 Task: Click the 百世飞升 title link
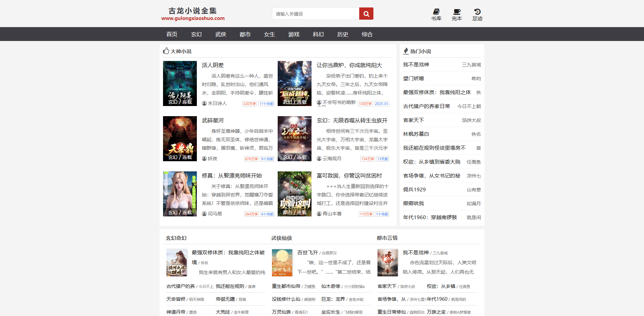point(307,253)
